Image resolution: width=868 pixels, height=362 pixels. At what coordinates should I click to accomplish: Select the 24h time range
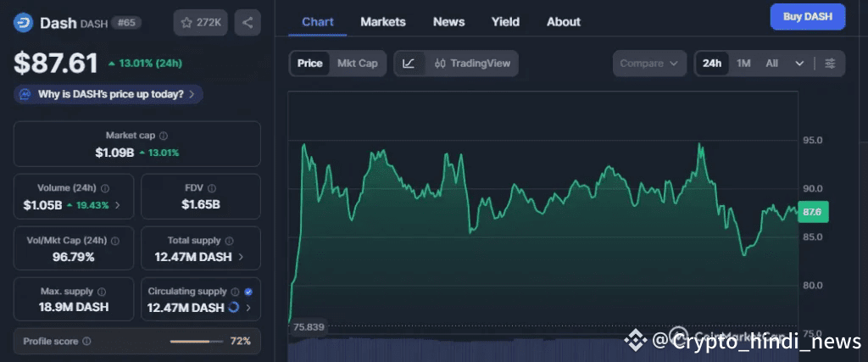[x=712, y=64]
